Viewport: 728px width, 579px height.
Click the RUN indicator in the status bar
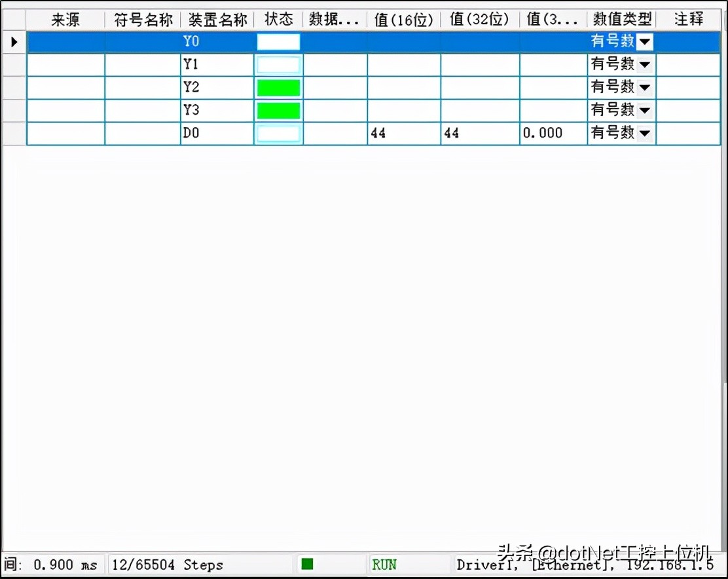point(384,564)
